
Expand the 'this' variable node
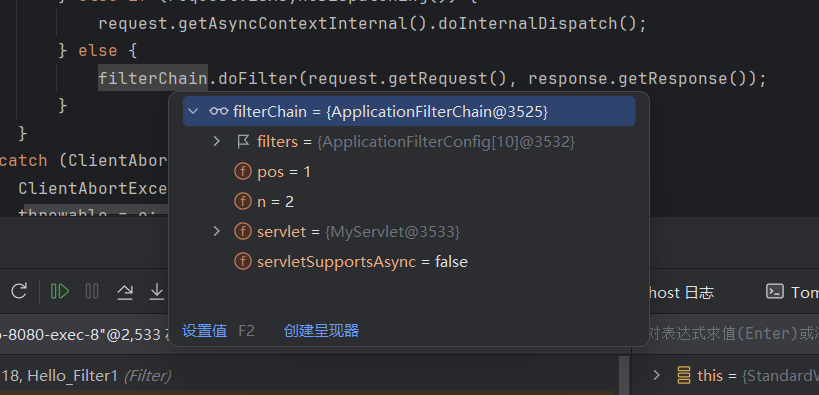(x=657, y=375)
